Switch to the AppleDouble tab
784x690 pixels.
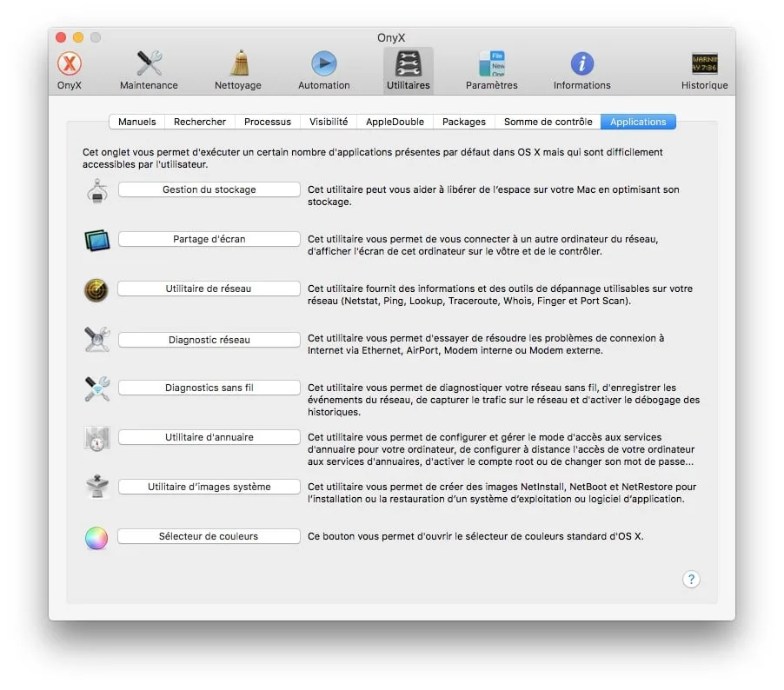pos(395,122)
